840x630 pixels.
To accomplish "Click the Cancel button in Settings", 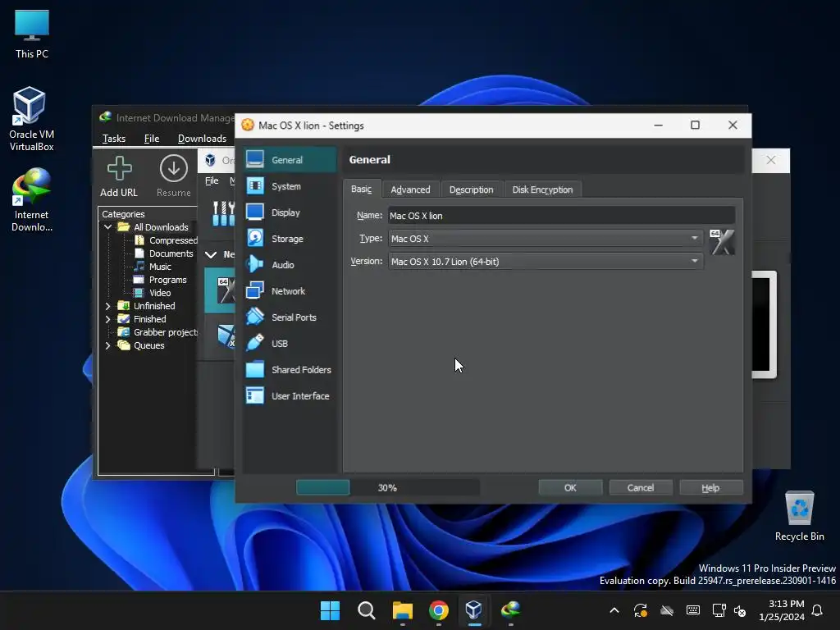I will [640, 487].
